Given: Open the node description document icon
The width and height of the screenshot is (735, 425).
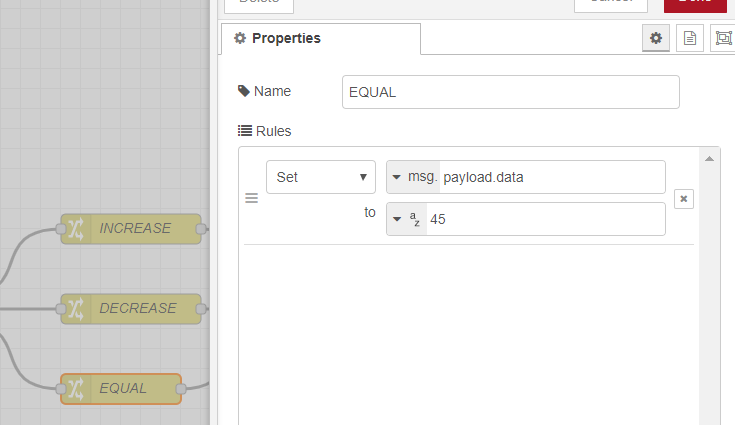Looking at the screenshot, I should coord(689,38).
